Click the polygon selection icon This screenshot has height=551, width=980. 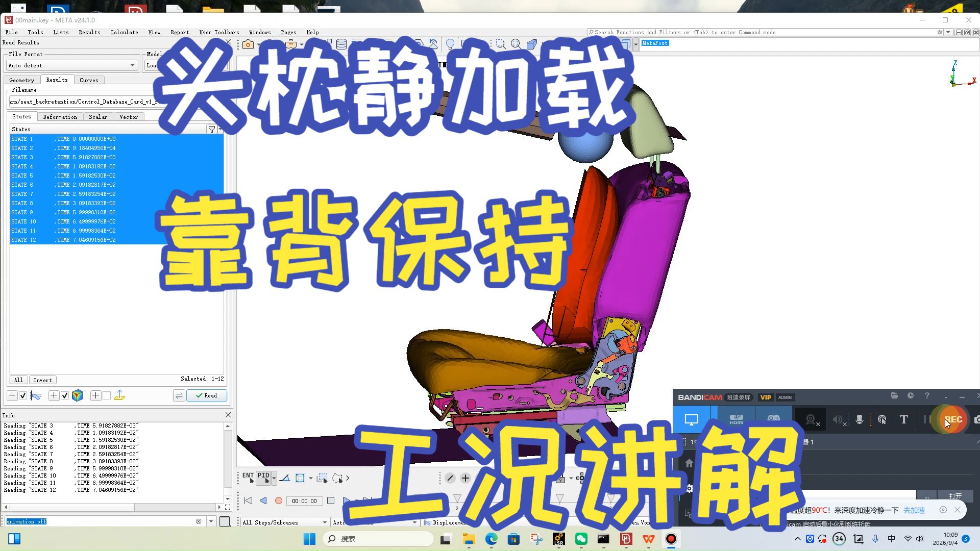[x=337, y=478]
